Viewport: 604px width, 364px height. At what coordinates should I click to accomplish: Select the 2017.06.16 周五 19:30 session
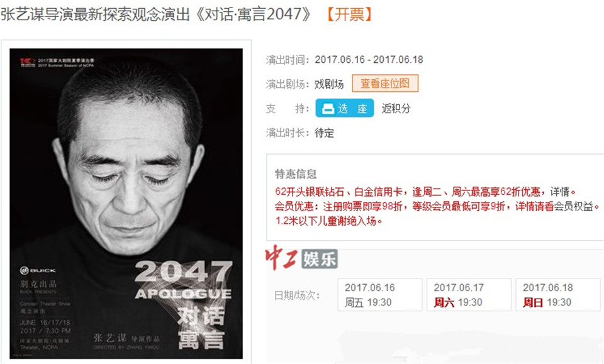[x=380, y=295]
